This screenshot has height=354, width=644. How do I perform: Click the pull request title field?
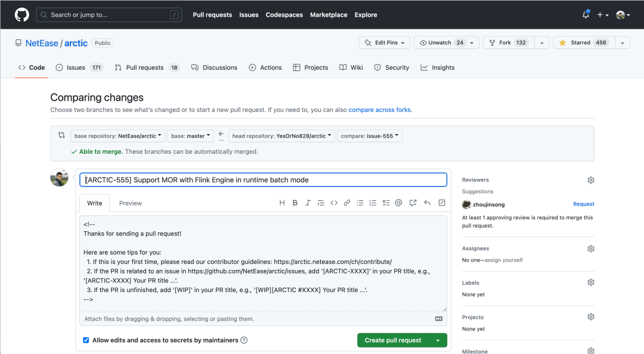263,180
